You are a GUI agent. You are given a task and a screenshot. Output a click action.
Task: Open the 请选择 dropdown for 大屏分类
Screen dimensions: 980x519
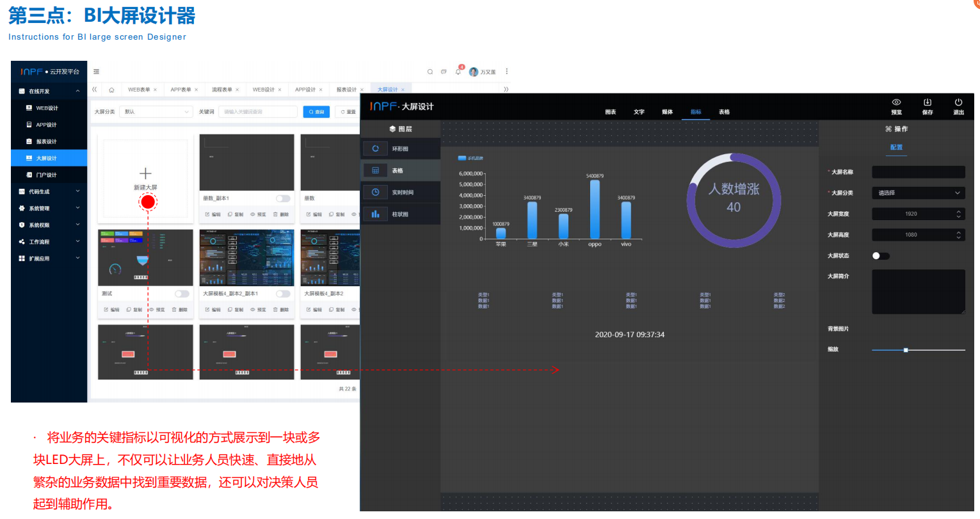[x=918, y=193]
